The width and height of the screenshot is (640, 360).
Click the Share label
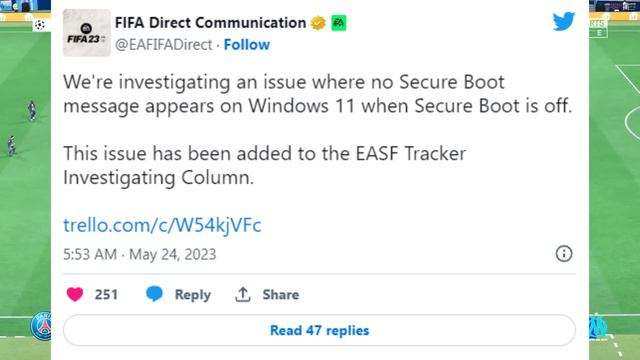(280, 294)
